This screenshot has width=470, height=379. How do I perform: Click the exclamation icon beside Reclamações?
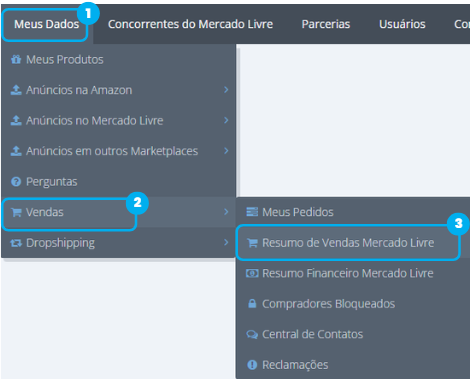pos(252,365)
